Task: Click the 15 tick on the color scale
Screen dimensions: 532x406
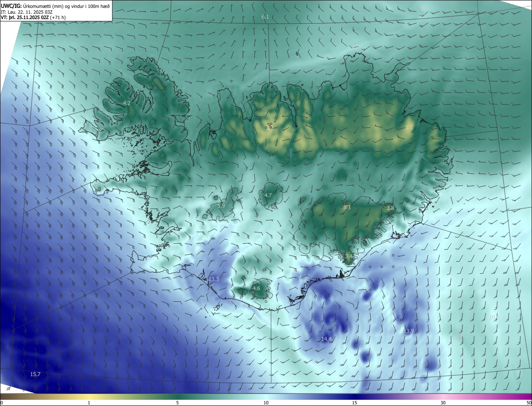Action: [355, 403]
